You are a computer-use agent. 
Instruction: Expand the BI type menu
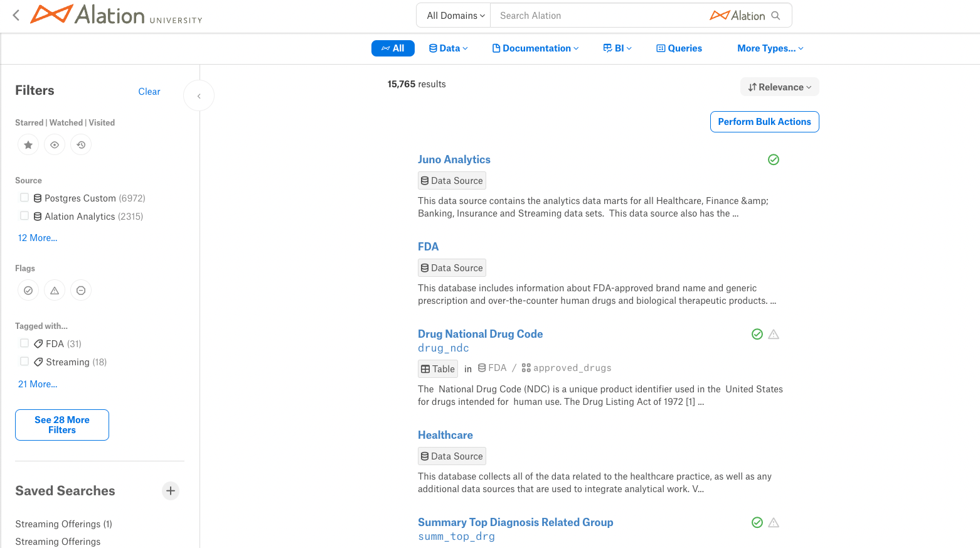pos(617,48)
